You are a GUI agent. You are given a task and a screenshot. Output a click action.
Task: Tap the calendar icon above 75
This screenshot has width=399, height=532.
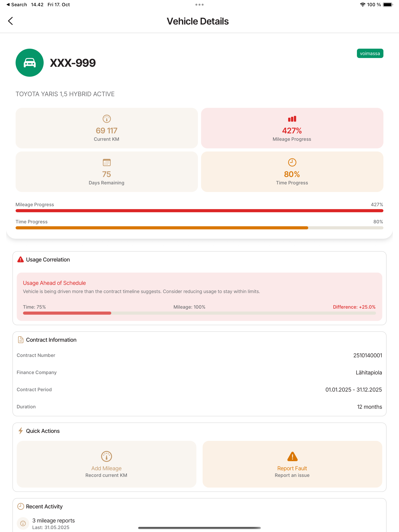(x=107, y=162)
